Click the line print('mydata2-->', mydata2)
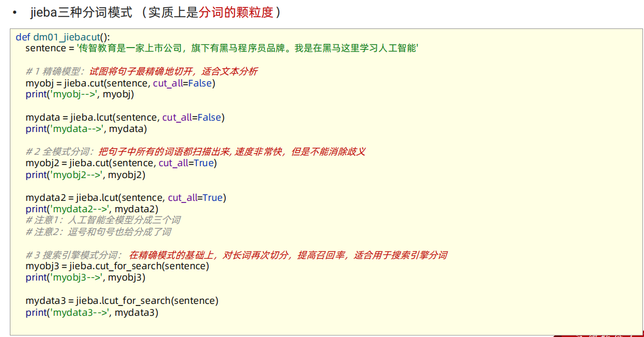The image size is (644, 337). (92, 209)
